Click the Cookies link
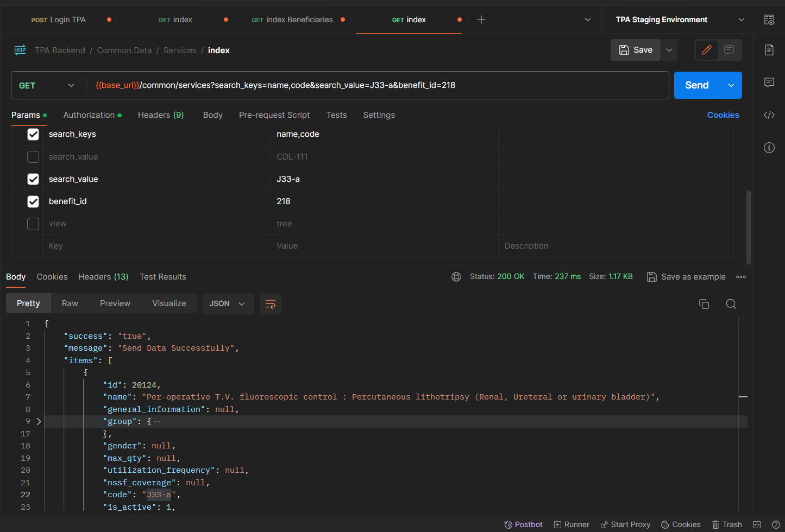785x532 pixels. [723, 115]
